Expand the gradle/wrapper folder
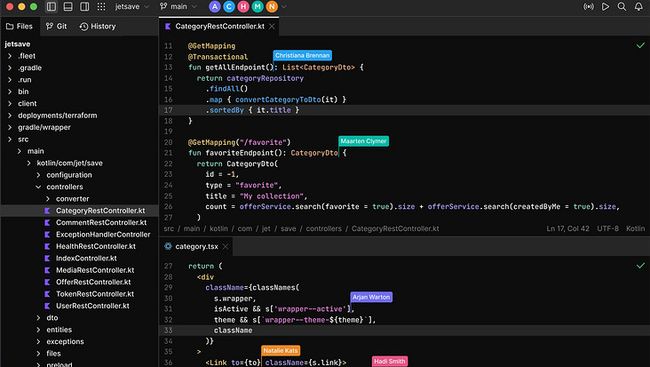 (x=10, y=127)
